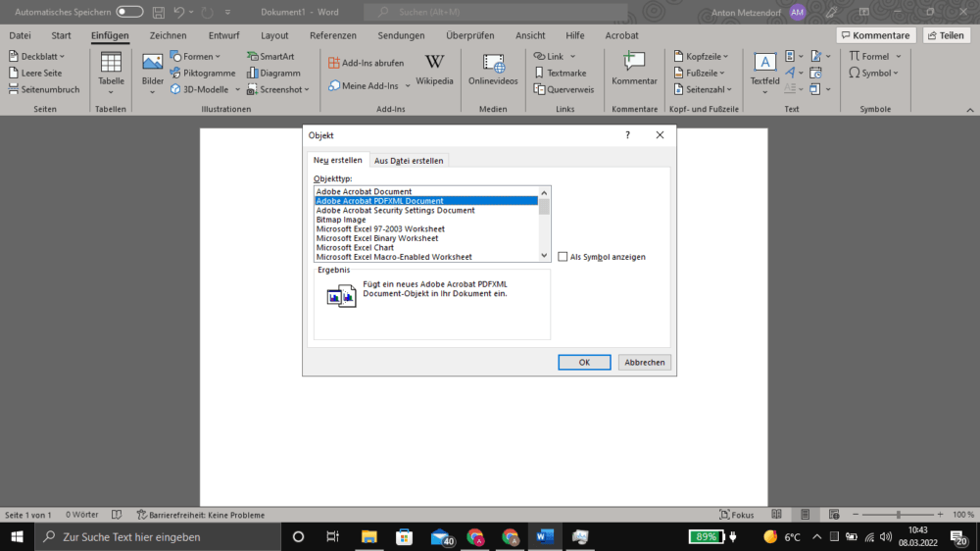Select the Neu erstellen tab
980x551 pixels.
click(x=337, y=160)
